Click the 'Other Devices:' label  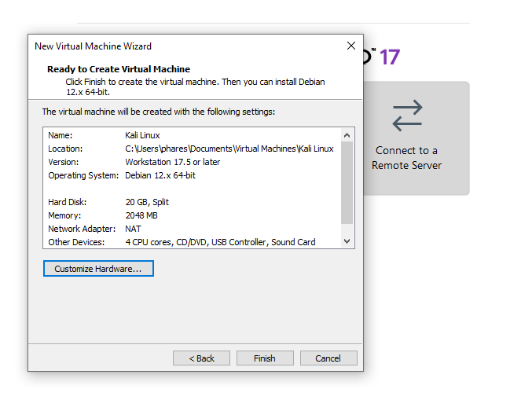[76, 242]
